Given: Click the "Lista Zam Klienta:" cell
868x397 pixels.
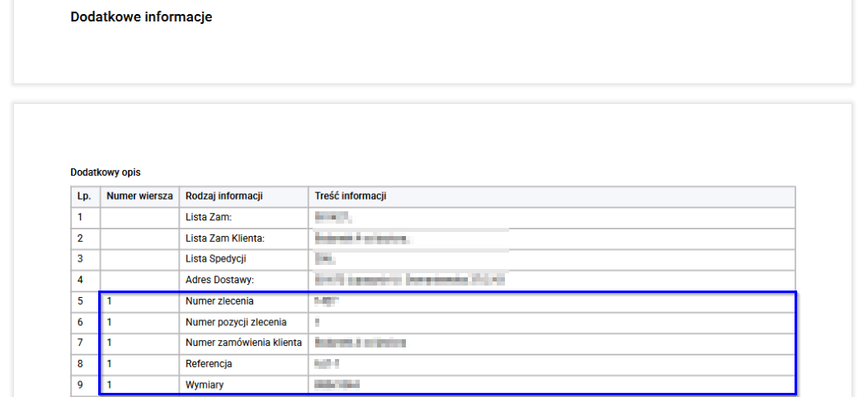Looking at the screenshot, I should tap(243, 239).
